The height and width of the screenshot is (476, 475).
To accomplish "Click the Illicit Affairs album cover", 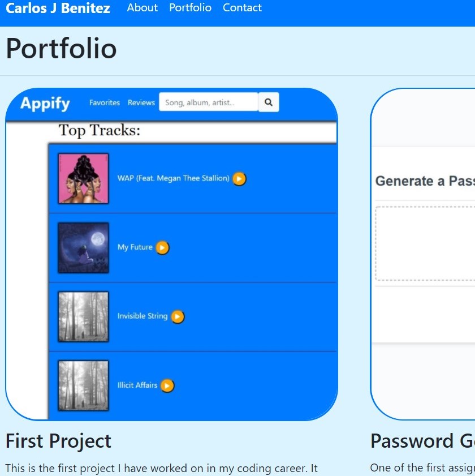I will pos(84,385).
